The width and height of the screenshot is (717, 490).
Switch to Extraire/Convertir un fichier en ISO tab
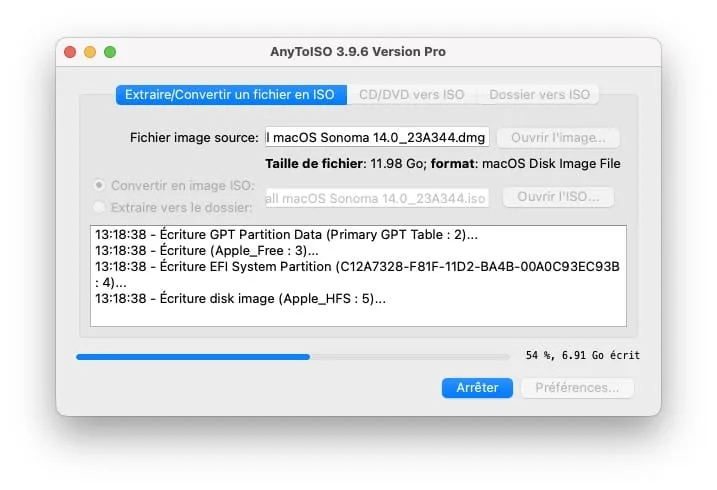tap(231, 95)
